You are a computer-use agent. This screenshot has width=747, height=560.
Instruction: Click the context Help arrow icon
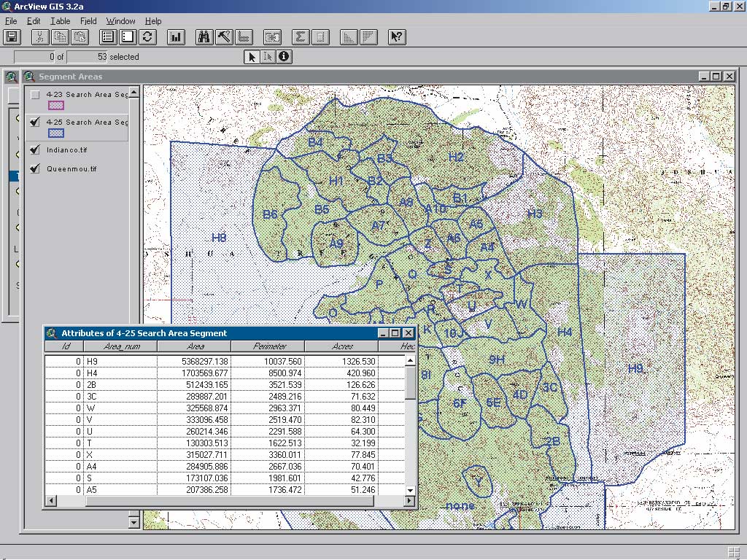pos(396,36)
